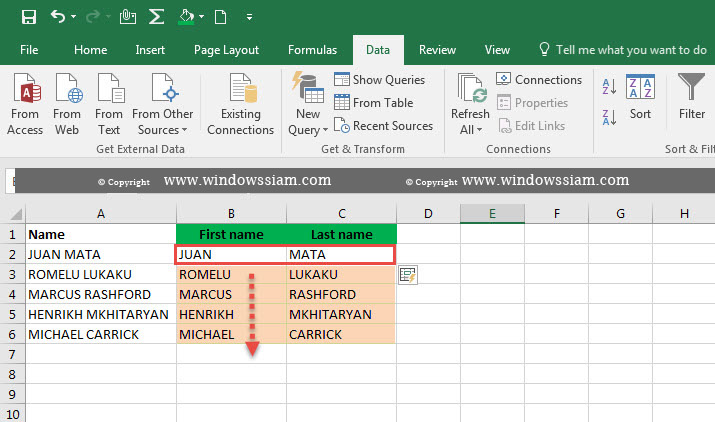715x422 pixels.
Task: Click the AutoSum sigma icon
Action: pos(156,17)
